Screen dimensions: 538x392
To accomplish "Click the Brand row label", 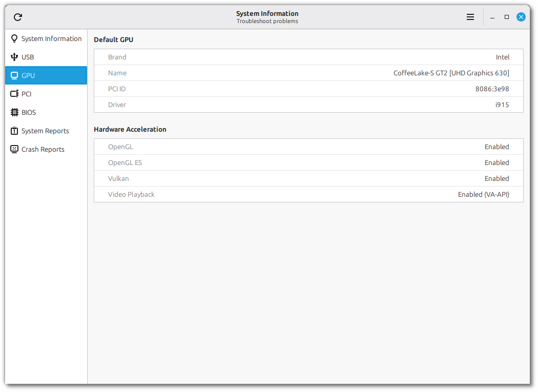I will [x=117, y=57].
